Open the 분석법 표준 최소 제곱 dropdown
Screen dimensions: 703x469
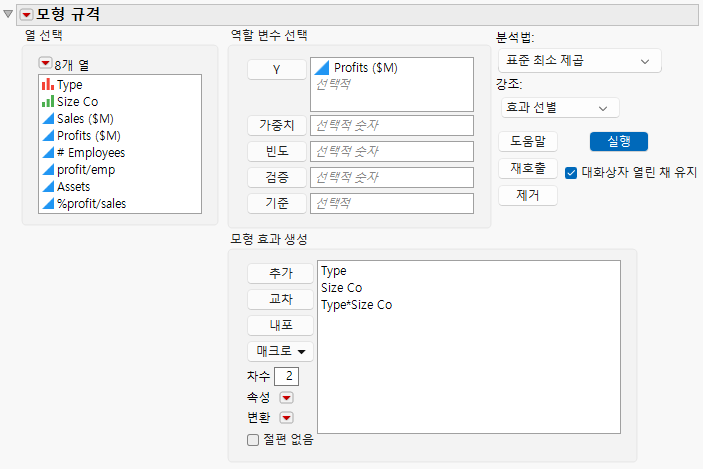point(579,61)
